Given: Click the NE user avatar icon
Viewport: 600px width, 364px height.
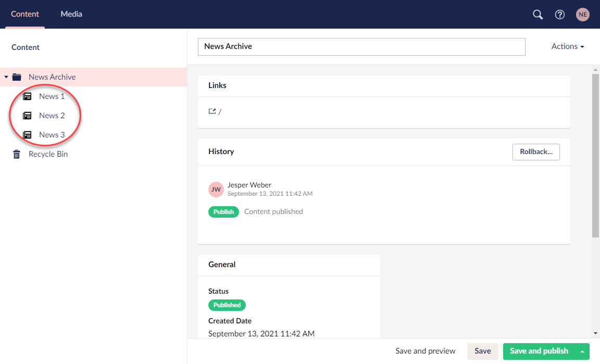Looking at the screenshot, I should pos(582,15).
